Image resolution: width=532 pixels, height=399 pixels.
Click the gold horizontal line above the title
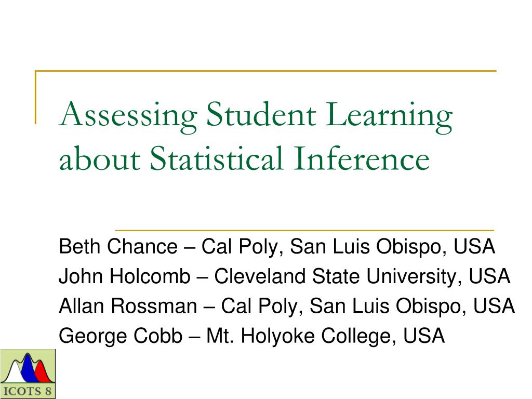(265, 71)
